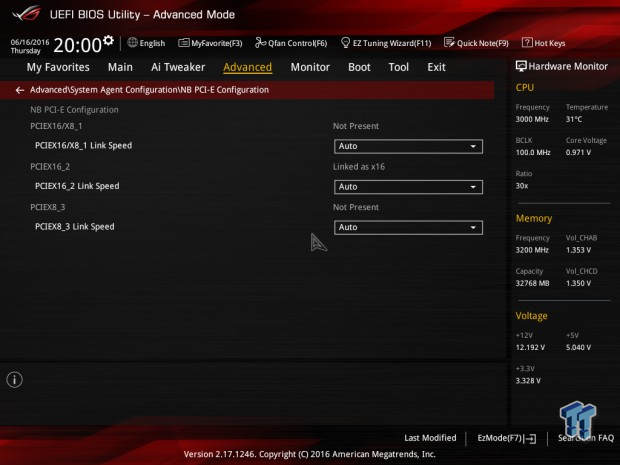Click the CPU frequency value 3000 MHz
The image size is (620, 465).
coord(532,119)
